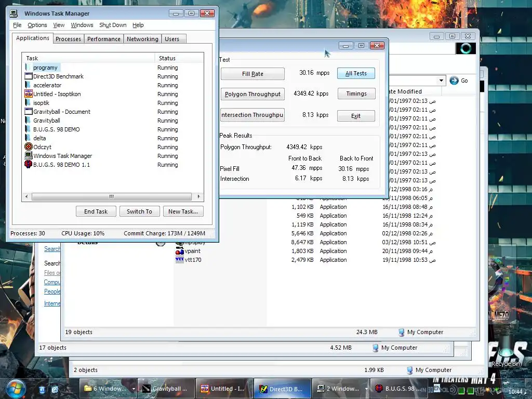Click the Explorer throbber icon at top right
Screen dimensions: 532x399
(465, 48)
